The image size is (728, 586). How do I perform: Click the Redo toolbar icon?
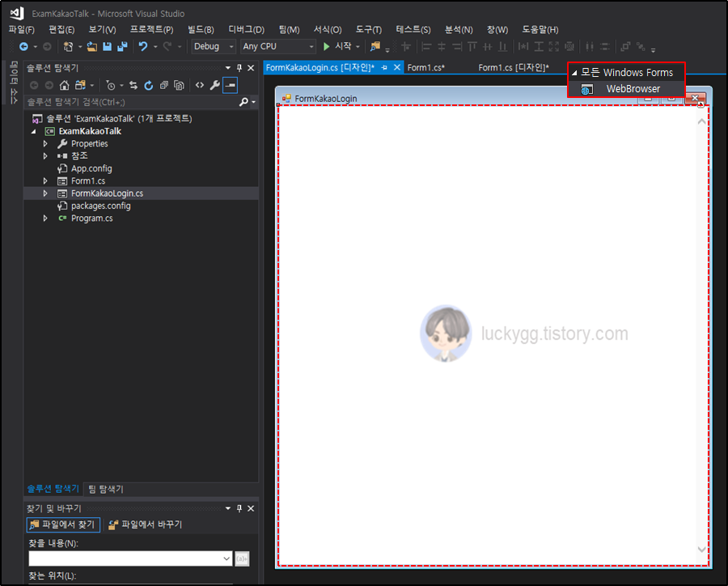point(167,46)
